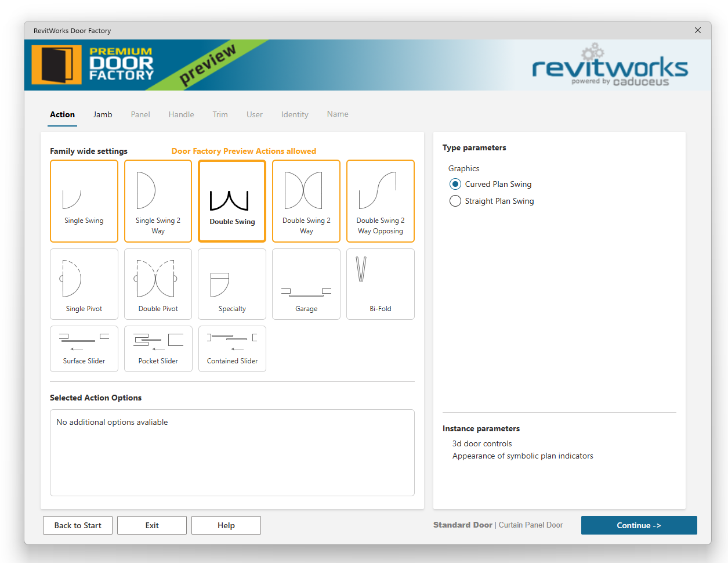Select the Single Swing door action
Viewport: 728px width, 563px height.
[x=84, y=201]
